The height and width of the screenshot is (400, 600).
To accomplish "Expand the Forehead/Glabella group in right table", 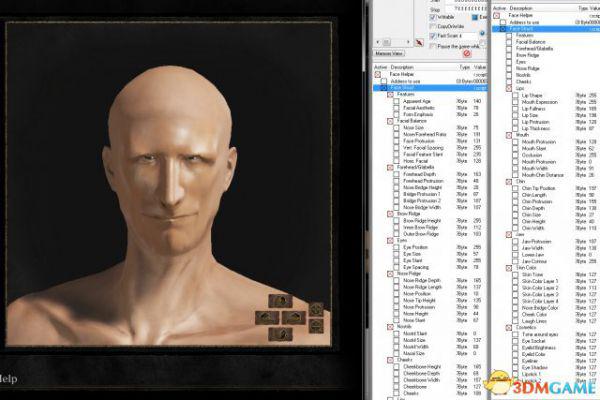I will (x=509, y=49).
